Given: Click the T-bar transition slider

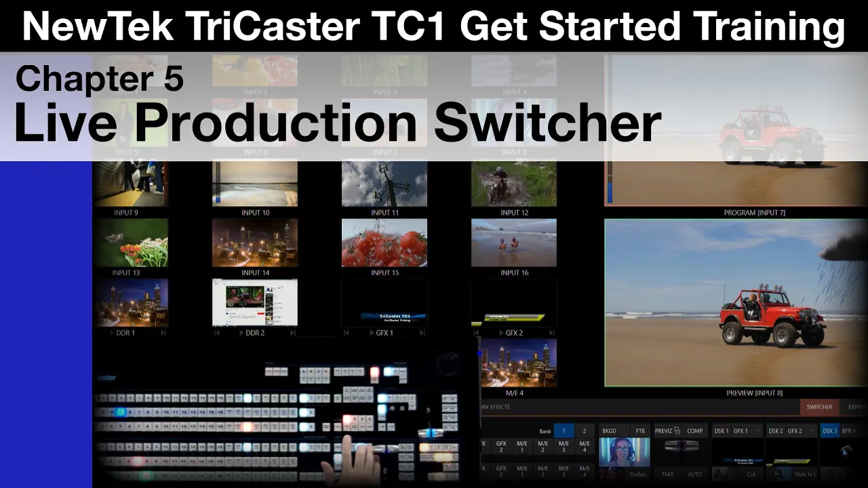Looking at the screenshot, I should coord(681,445).
